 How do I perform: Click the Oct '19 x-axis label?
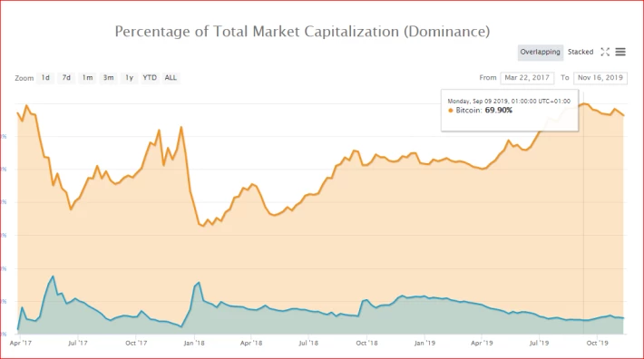coord(597,343)
